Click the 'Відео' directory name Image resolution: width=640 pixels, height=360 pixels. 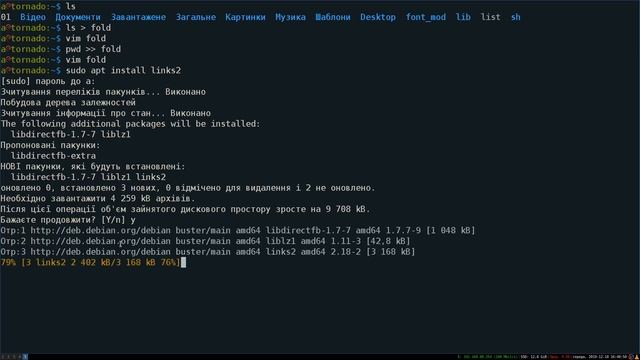(33, 17)
